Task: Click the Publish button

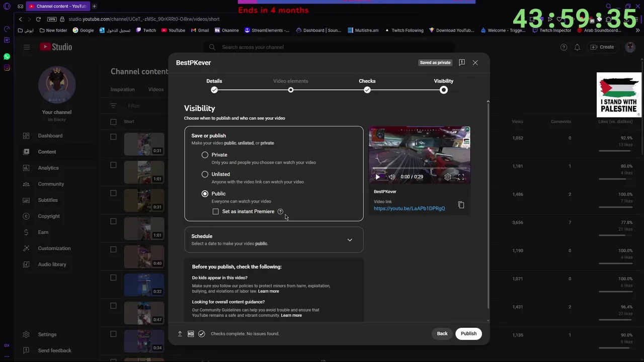Action: [x=468, y=334]
